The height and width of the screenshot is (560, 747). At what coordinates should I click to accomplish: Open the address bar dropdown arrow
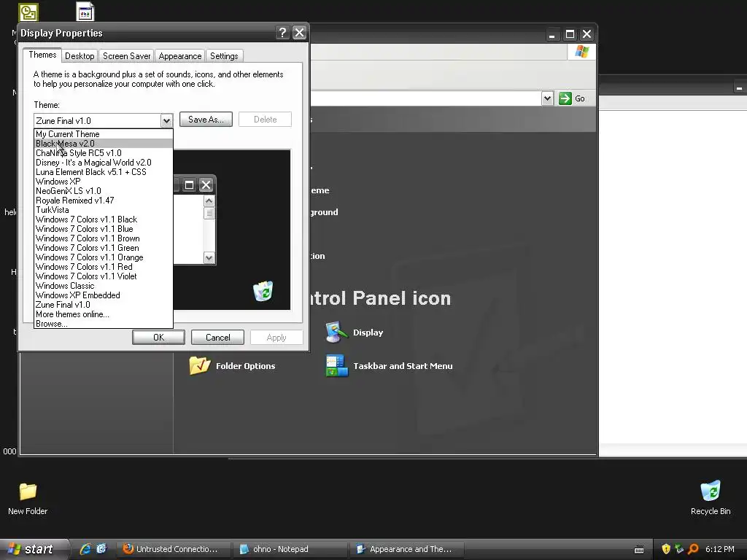tap(547, 98)
